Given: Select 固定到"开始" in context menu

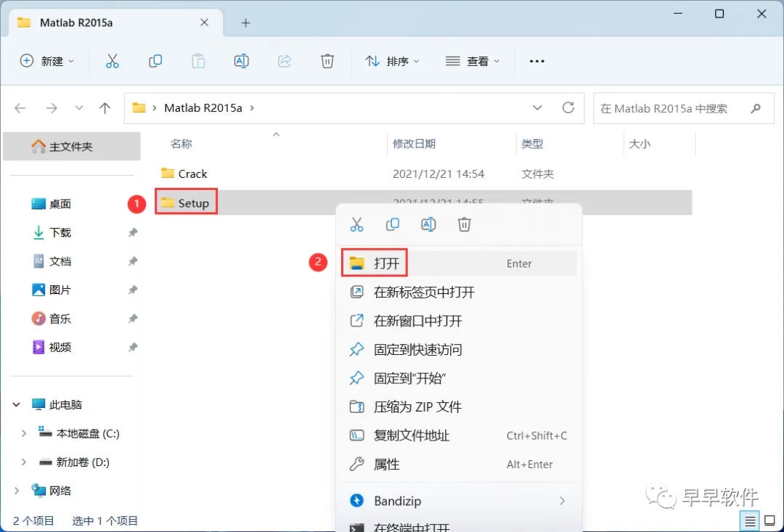Looking at the screenshot, I should click(x=459, y=378).
